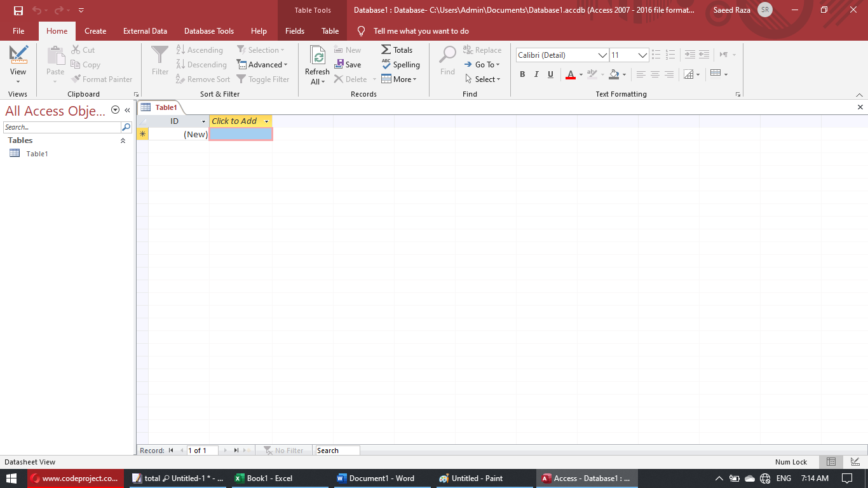This screenshot has width=868, height=488.
Task: Close the Table1 object
Action: point(860,107)
